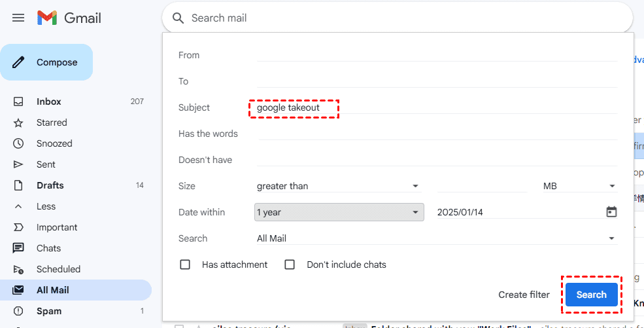Image resolution: width=644 pixels, height=328 pixels.
Task: Click the Gmail logo
Action: pyautogui.click(x=69, y=18)
